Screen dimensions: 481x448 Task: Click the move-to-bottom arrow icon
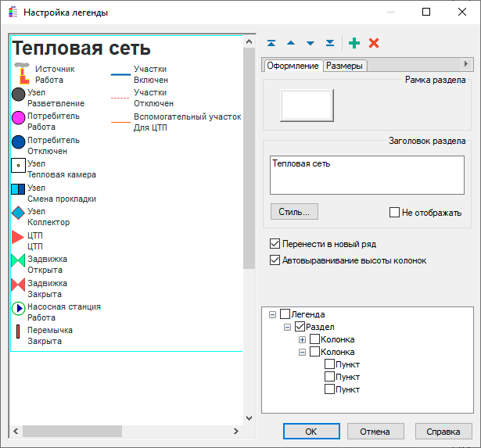[x=330, y=43]
